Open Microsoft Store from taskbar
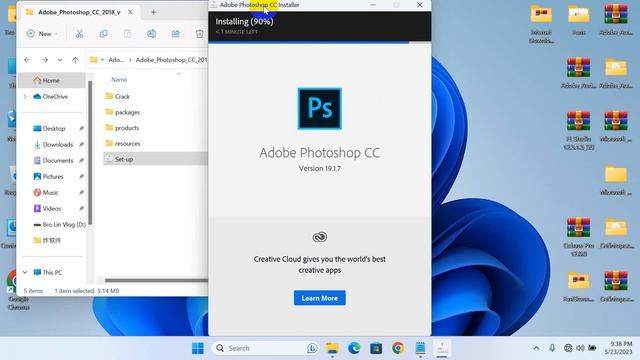 click(376, 348)
